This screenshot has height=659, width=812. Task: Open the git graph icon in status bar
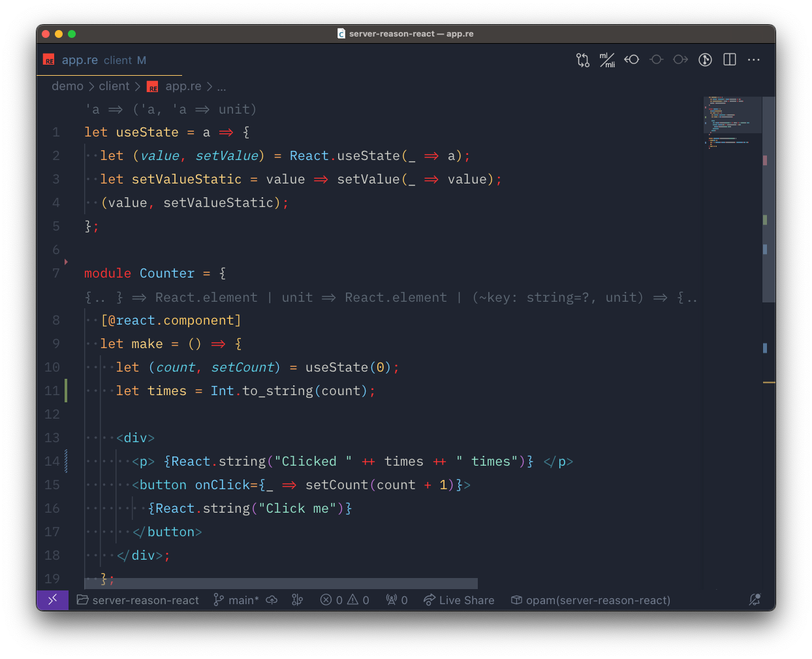coord(298,600)
